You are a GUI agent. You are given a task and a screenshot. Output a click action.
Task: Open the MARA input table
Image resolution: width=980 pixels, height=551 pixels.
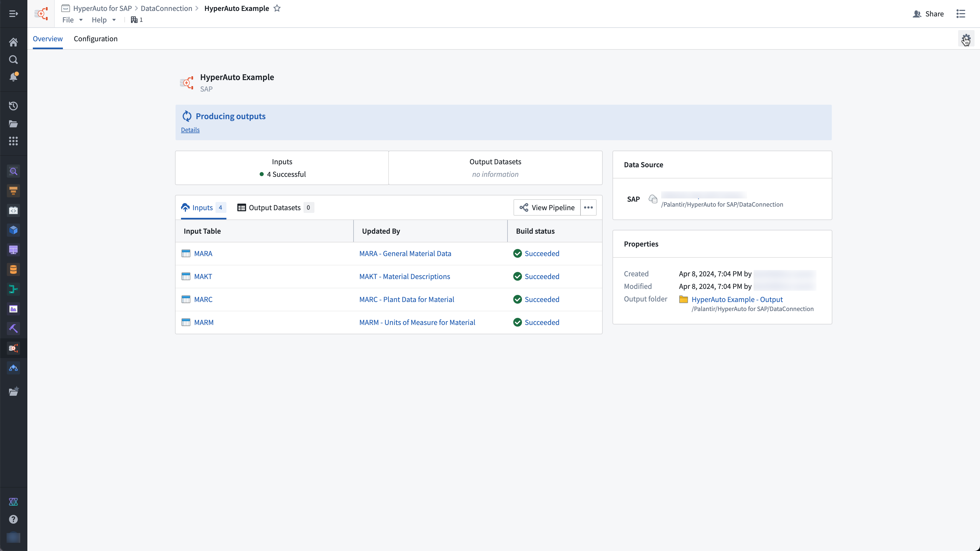(x=203, y=254)
